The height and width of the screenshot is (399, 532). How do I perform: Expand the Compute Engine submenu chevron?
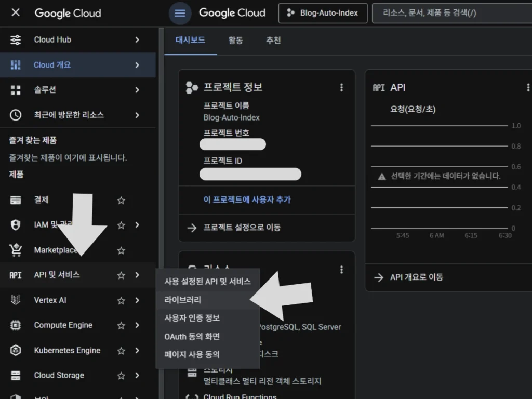point(137,325)
